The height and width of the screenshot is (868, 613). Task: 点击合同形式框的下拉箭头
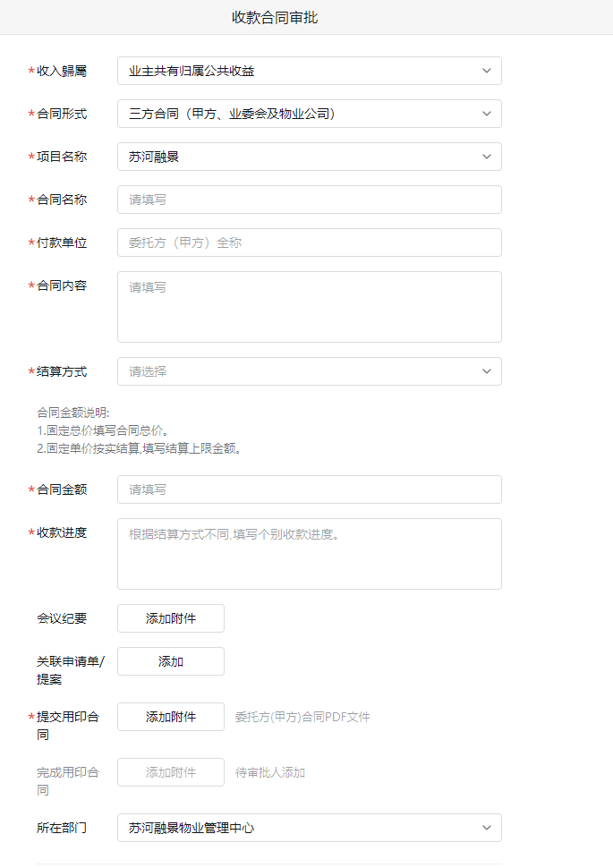tap(486, 114)
